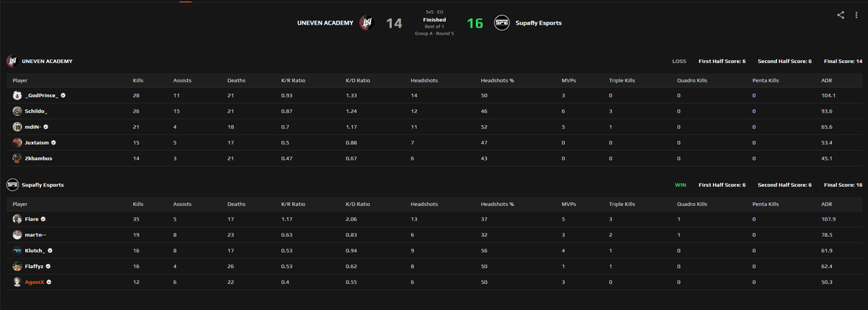
Task: Open Juxtaism player profile link
Action: 38,142
